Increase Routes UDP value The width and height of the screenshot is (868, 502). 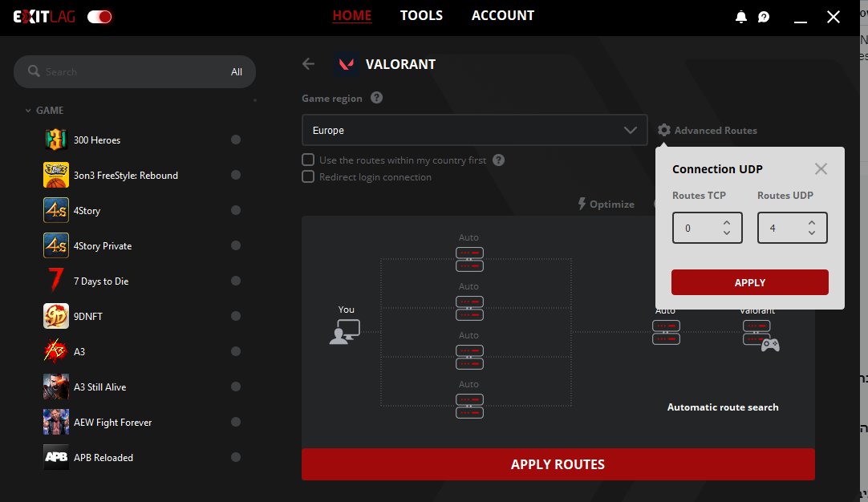(x=812, y=222)
